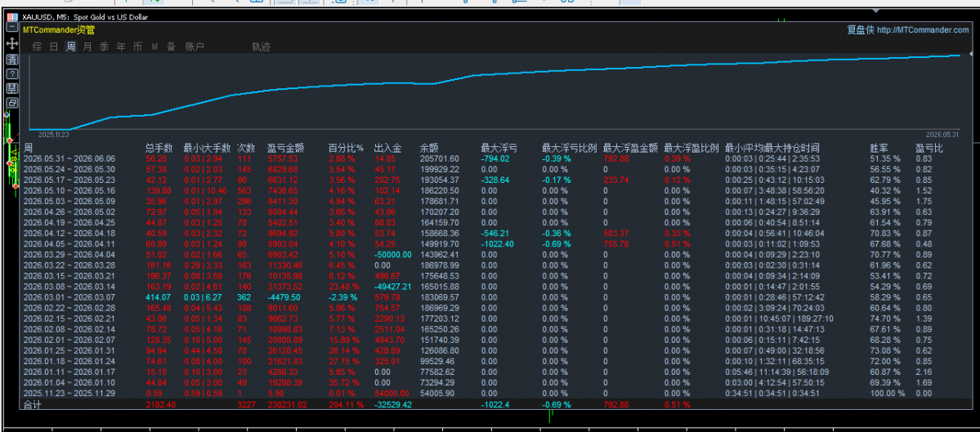The image size is (980, 432).
Task: Click the four-arrow move panel icon
Action: (x=12, y=44)
